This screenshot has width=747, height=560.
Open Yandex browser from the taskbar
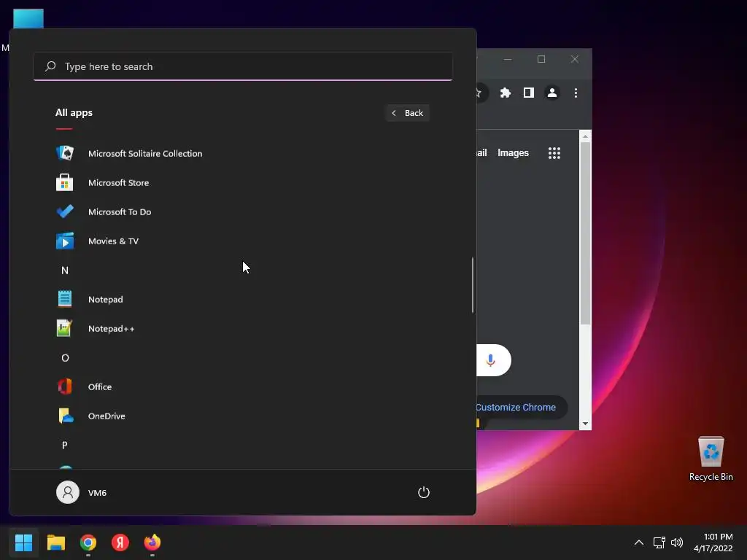pyautogui.click(x=120, y=542)
